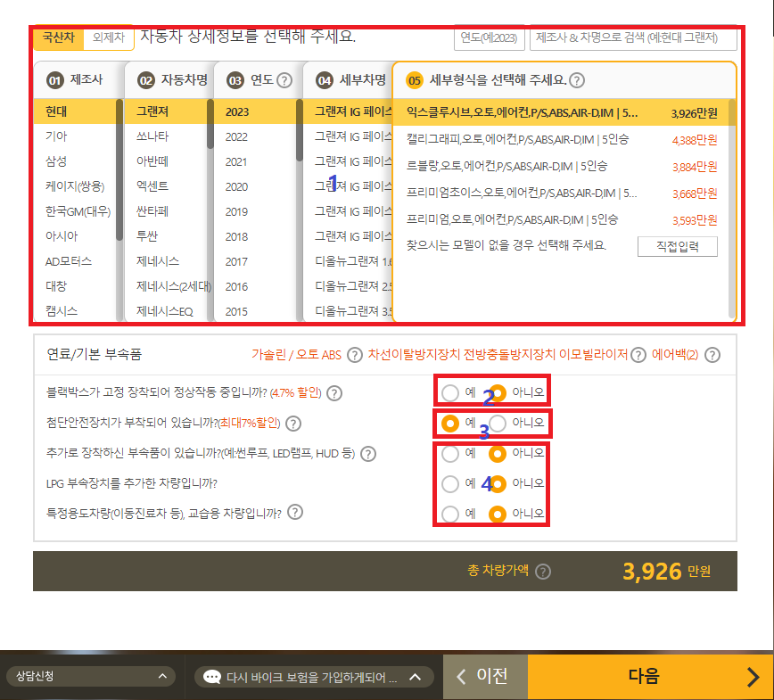Viewport: 774px width, 700px height.
Task: Select 아니오 for LPG 부속장치 question
Action: tap(498, 484)
